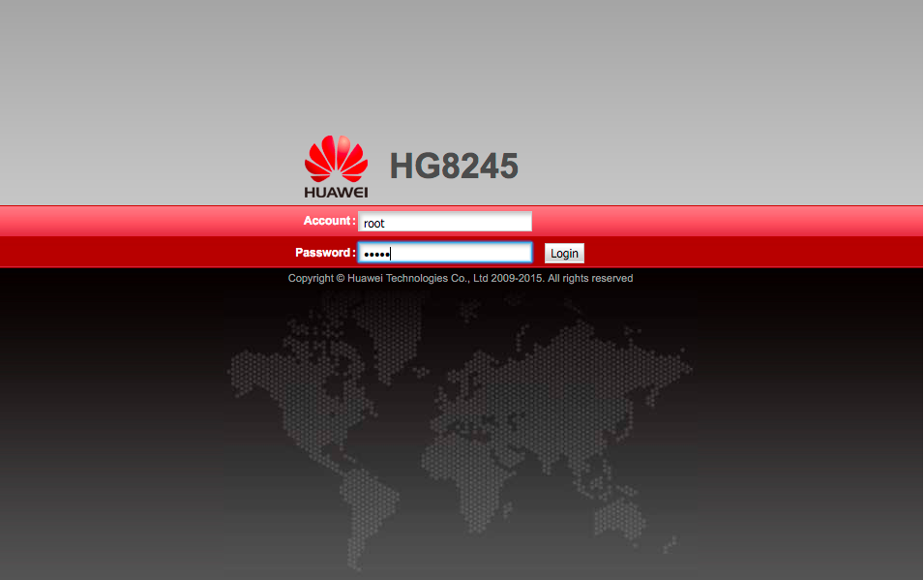Click the Huawei Technologies copyright text

(x=461, y=278)
